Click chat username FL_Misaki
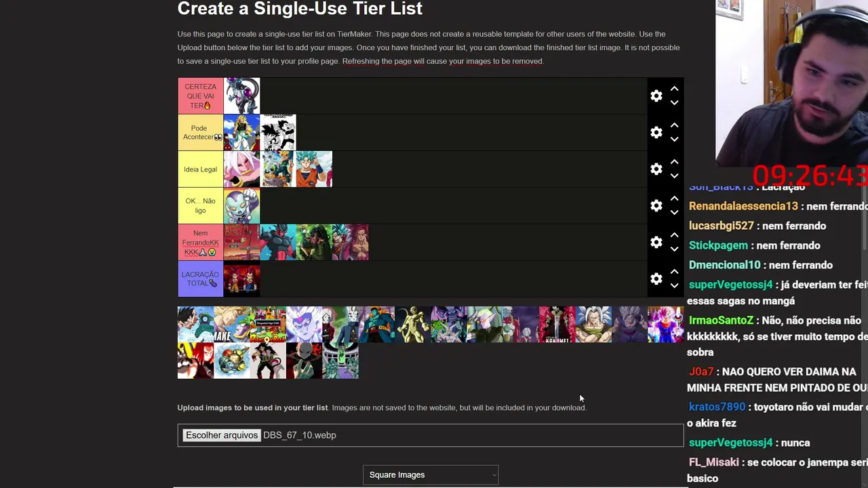 tap(714, 462)
